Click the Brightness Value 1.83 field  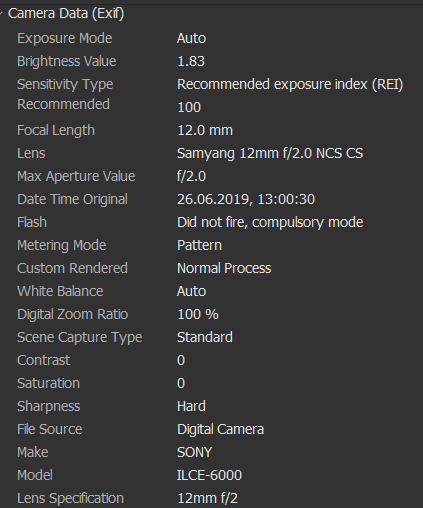point(191,61)
